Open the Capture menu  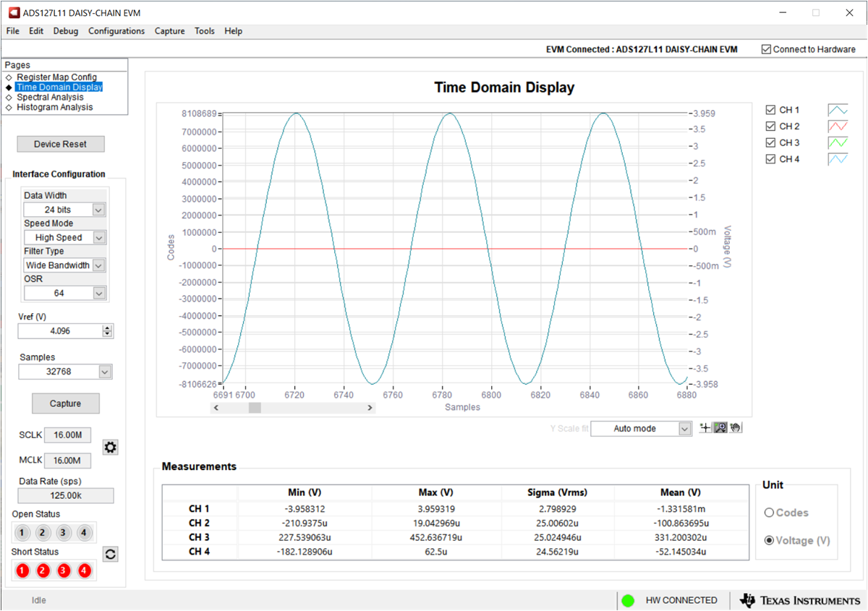click(x=169, y=31)
